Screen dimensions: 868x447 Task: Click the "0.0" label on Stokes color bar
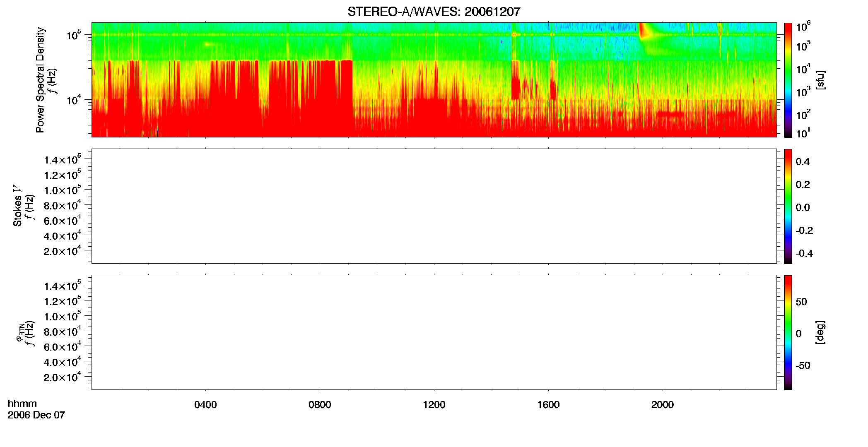[x=803, y=208]
